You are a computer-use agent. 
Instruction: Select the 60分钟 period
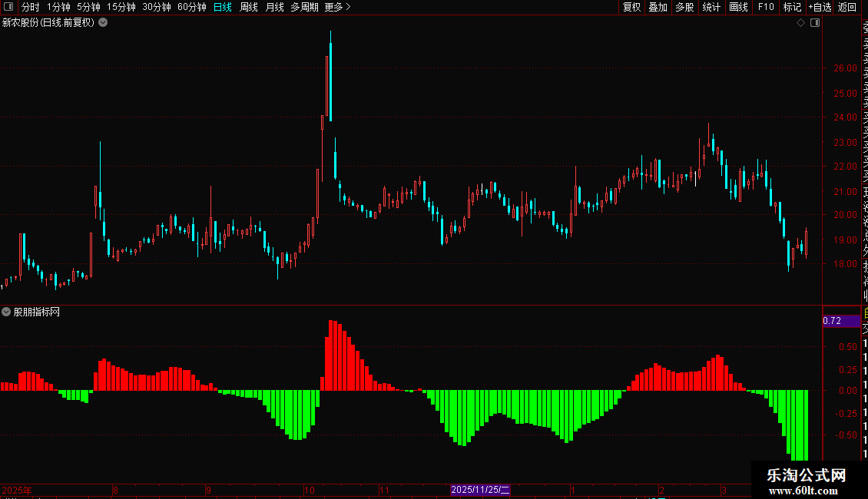tap(192, 7)
